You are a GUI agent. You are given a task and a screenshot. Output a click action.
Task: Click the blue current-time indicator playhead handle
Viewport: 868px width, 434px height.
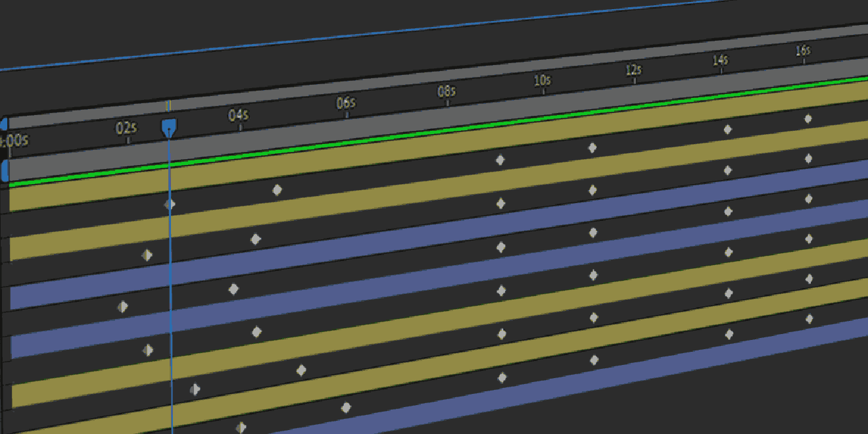169,128
